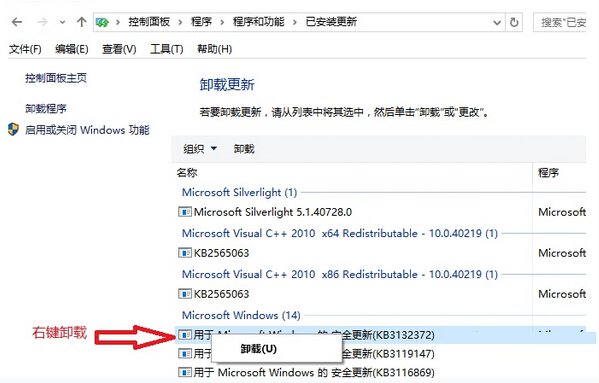Click Microsoft publisher cell for Silverlight row

562,212
